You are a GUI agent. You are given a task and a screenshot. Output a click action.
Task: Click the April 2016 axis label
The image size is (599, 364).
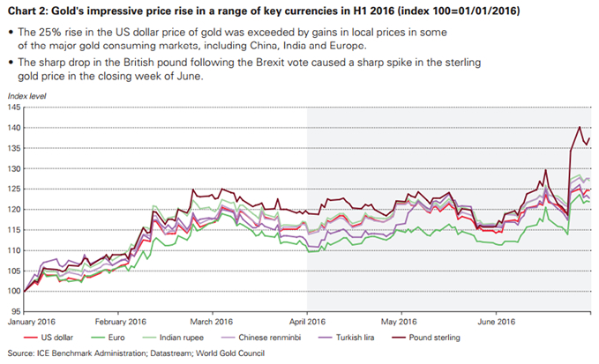[x=305, y=321]
